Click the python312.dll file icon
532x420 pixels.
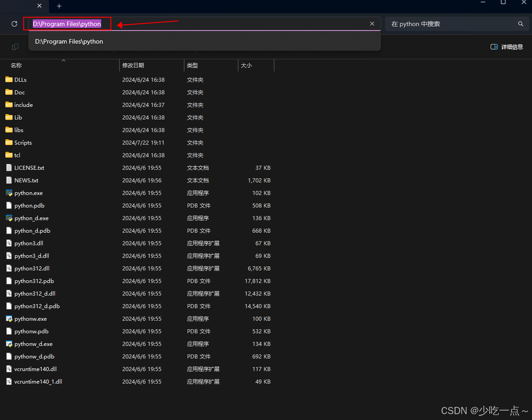click(9, 268)
